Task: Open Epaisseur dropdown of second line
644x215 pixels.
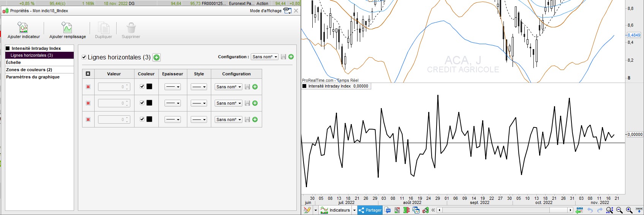Action: (x=172, y=103)
